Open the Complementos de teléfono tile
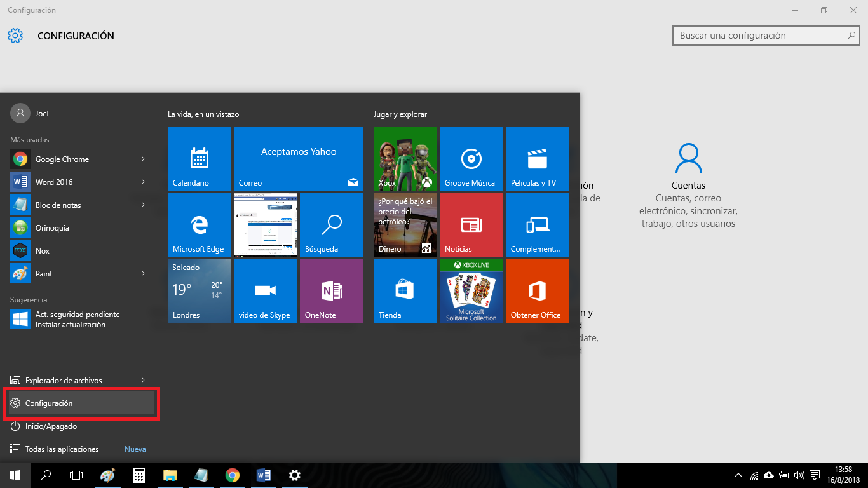Image resolution: width=868 pixels, height=488 pixels. 538,225
